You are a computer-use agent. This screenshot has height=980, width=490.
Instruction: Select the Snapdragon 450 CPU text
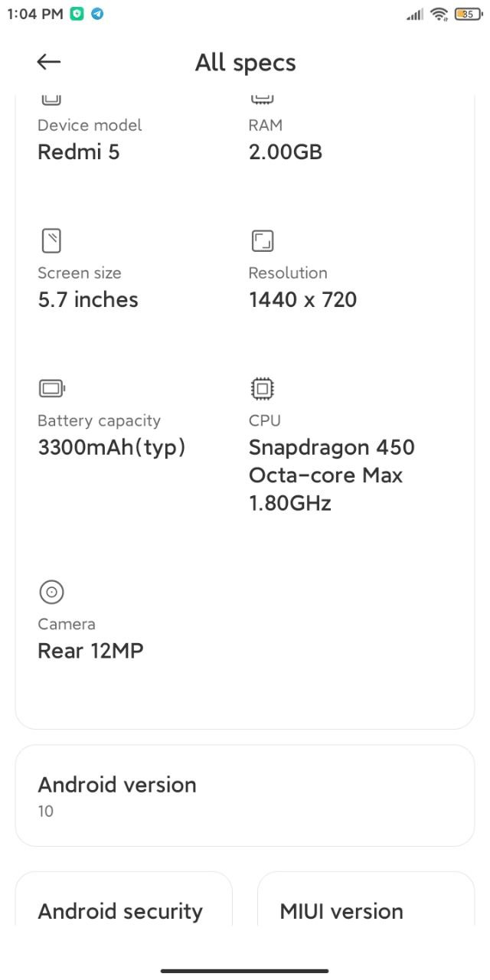point(332,447)
